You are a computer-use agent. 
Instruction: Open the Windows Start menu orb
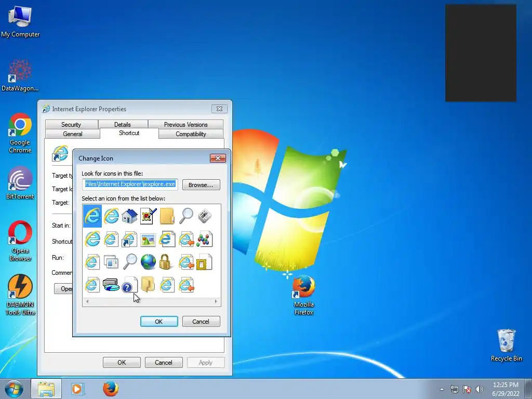(14, 389)
